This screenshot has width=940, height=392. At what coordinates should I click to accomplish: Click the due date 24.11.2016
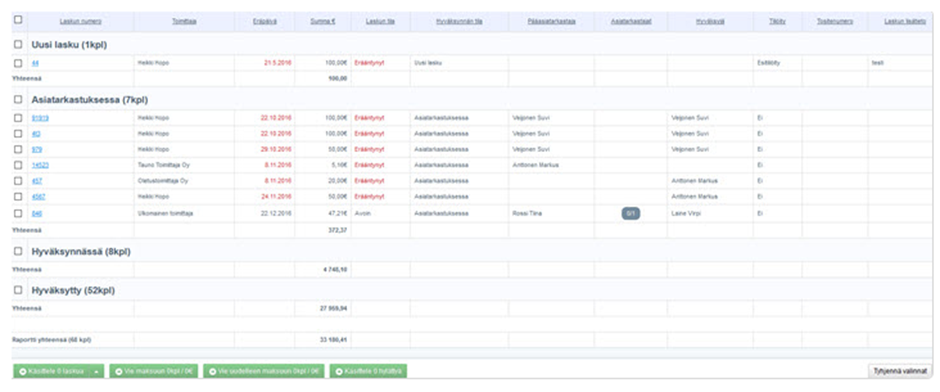(276, 197)
